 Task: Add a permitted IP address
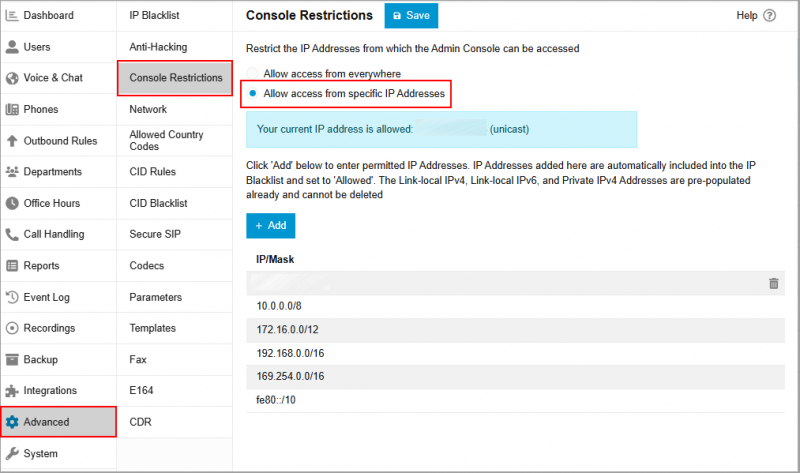pos(270,226)
